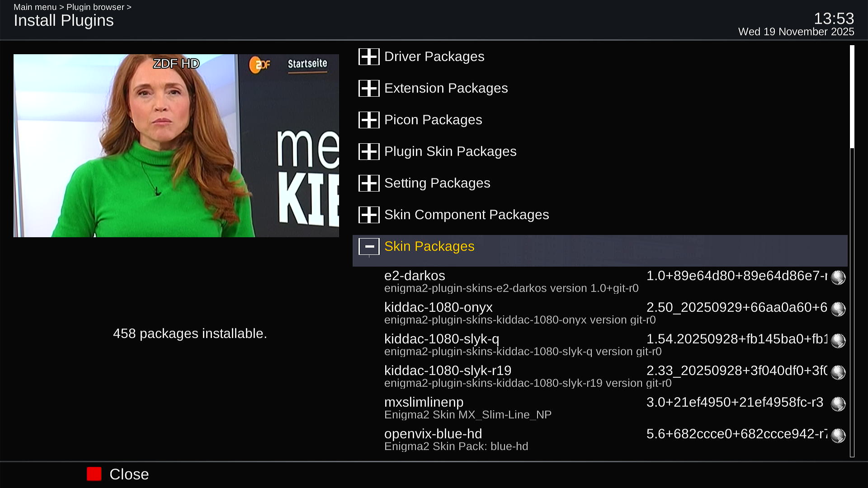The width and height of the screenshot is (868, 488).
Task: Click the ZDF logo in the preview
Action: coord(259,65)
